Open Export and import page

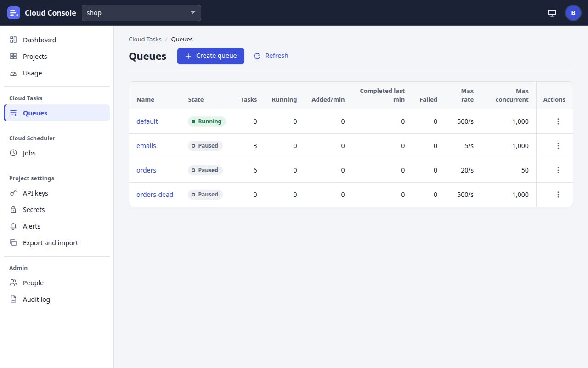coord(57,243)
